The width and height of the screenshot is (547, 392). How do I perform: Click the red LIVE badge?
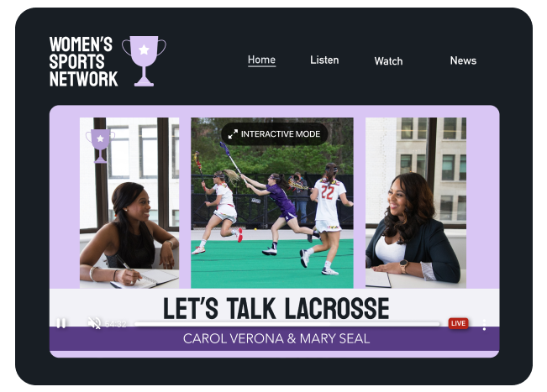click(x=458, y=323)
